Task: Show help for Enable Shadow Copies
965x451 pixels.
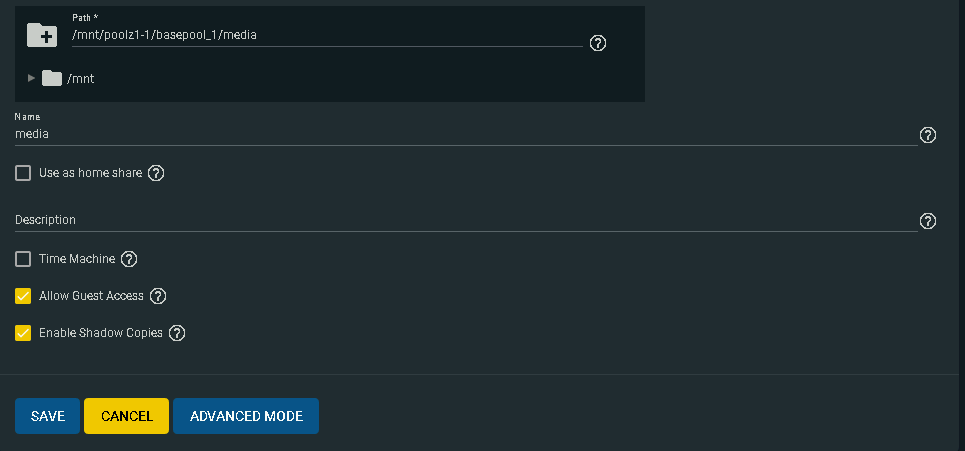Action: [177, 333]
